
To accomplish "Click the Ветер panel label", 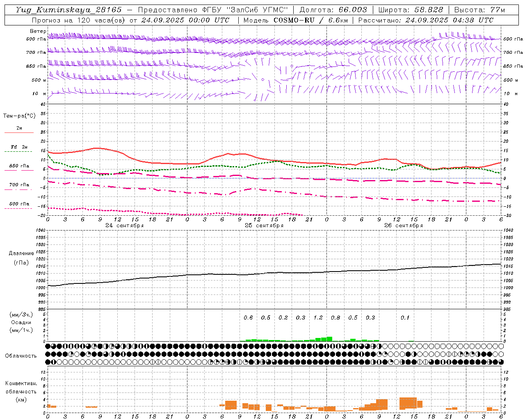I will [x=38, y=31].
